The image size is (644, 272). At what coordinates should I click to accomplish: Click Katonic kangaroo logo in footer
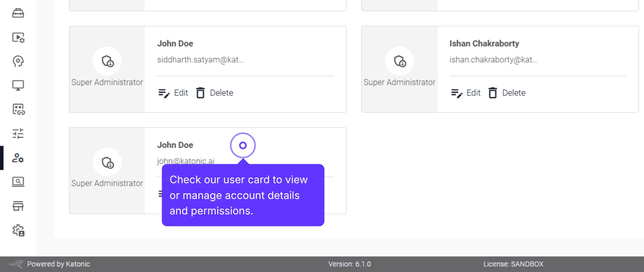click(x=16, y=264)
